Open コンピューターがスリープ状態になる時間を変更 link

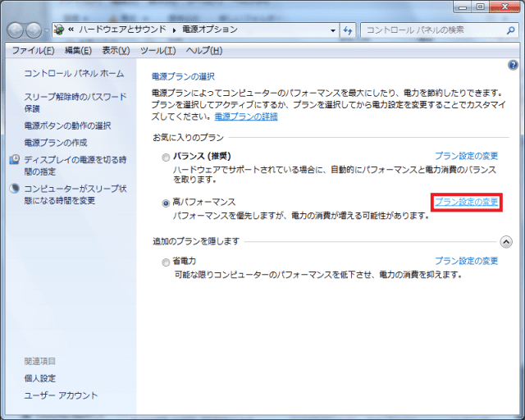click(x=75, y=194)
